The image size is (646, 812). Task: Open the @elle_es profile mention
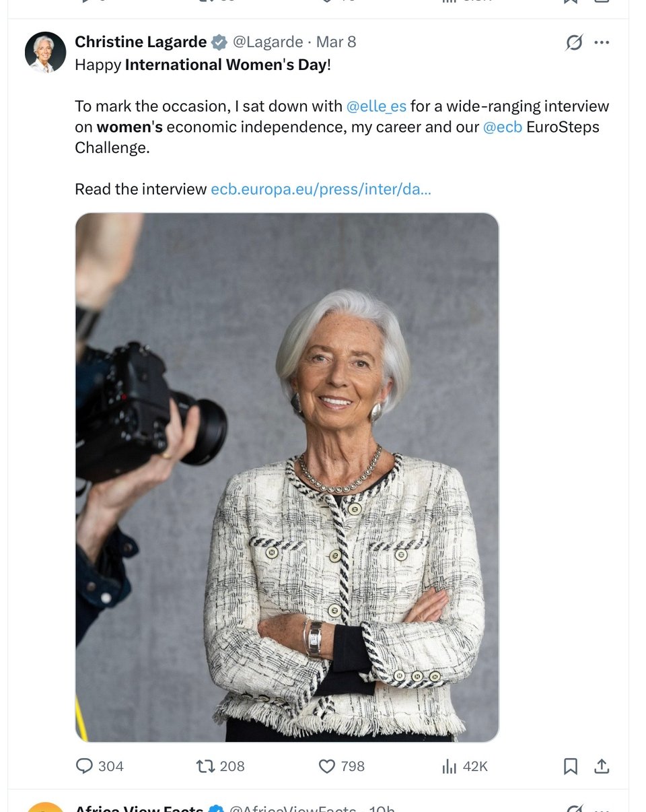pos(376,106)
